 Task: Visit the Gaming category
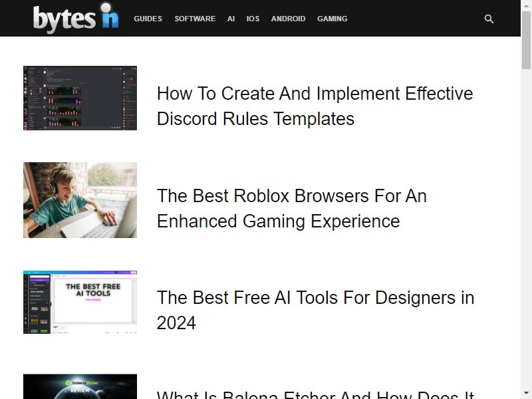(x=332, y=19)
